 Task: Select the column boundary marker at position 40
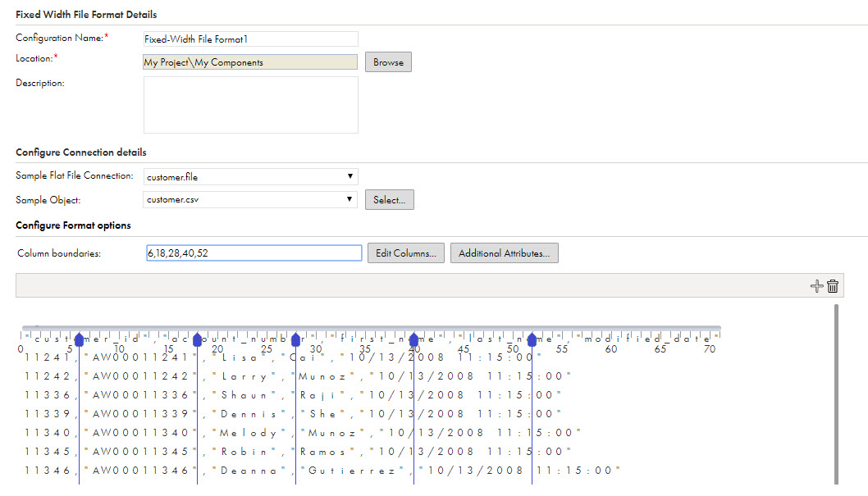pos(413,339)
